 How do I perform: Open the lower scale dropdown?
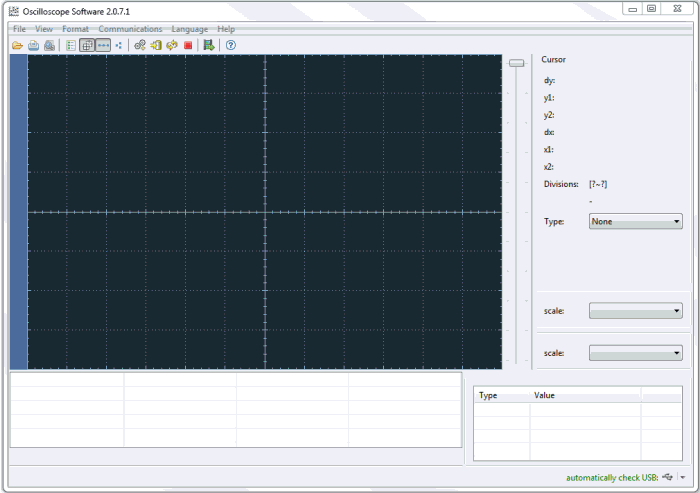click(635, 353)
